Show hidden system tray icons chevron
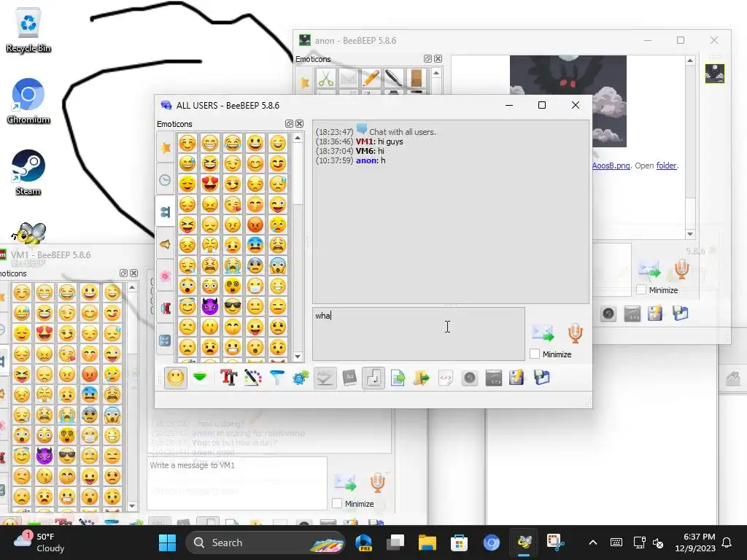The width and height of the screenshot is (747, 560). pyautogui.click(x=592, y=542)
